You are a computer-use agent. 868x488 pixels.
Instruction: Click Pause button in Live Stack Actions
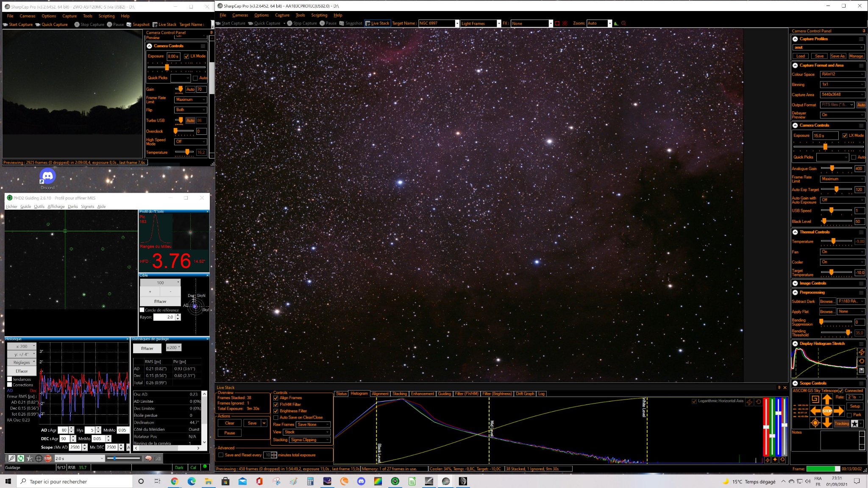point(230,433)
